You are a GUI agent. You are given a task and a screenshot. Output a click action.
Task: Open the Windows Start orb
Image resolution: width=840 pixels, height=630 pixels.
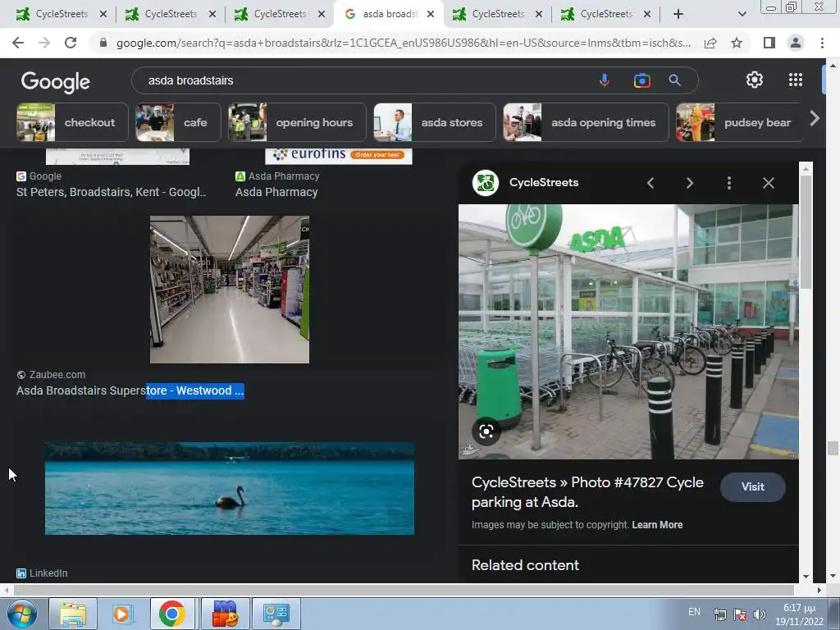click(x=21, y=614)
